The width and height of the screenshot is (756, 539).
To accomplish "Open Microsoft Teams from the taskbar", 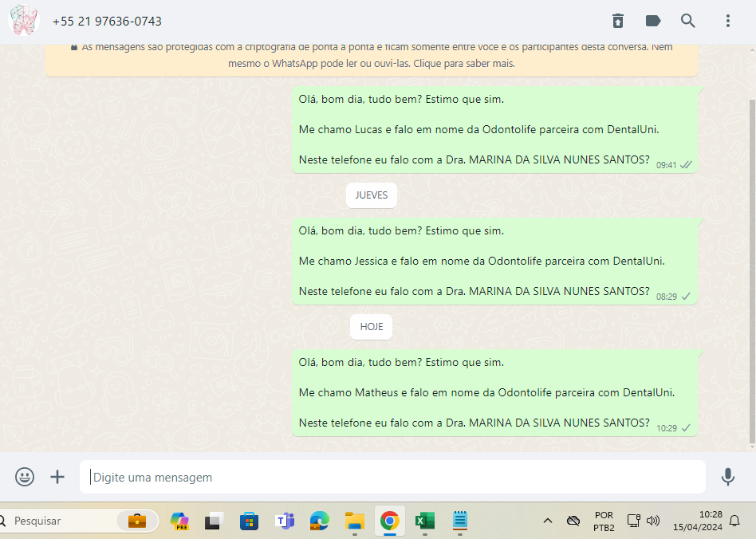I will (285, 521).
